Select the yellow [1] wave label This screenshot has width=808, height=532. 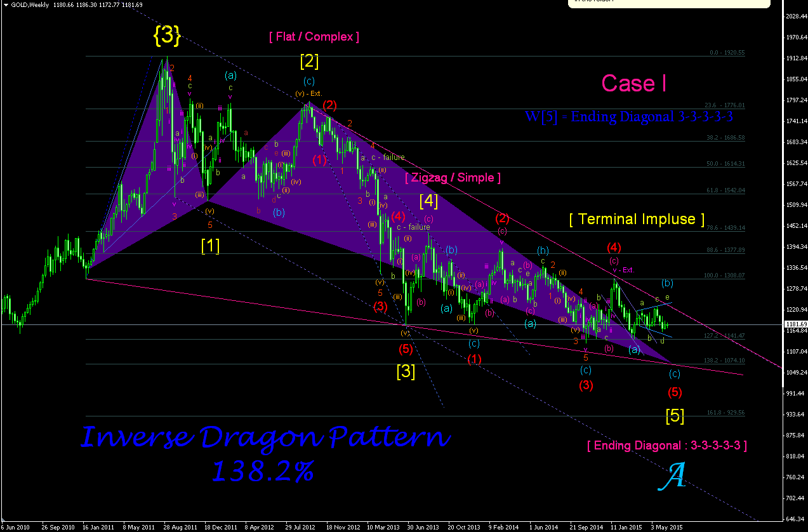210,246
